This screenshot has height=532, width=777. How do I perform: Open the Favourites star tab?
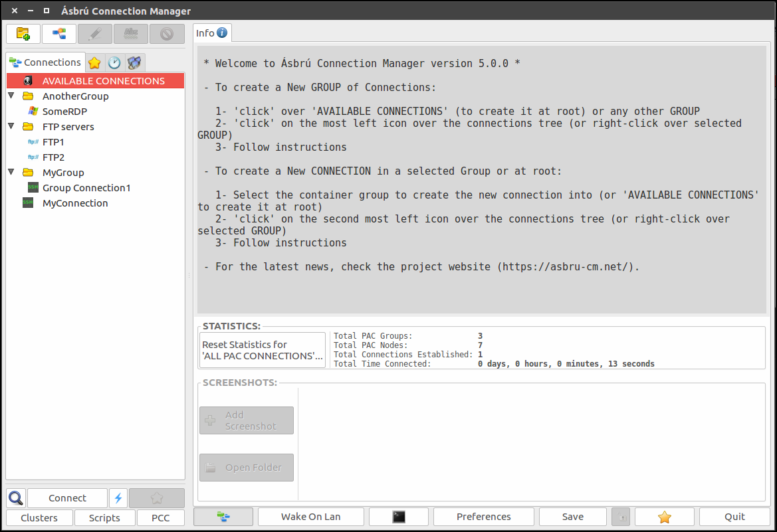pyautogui.click(x=94, y=63)
